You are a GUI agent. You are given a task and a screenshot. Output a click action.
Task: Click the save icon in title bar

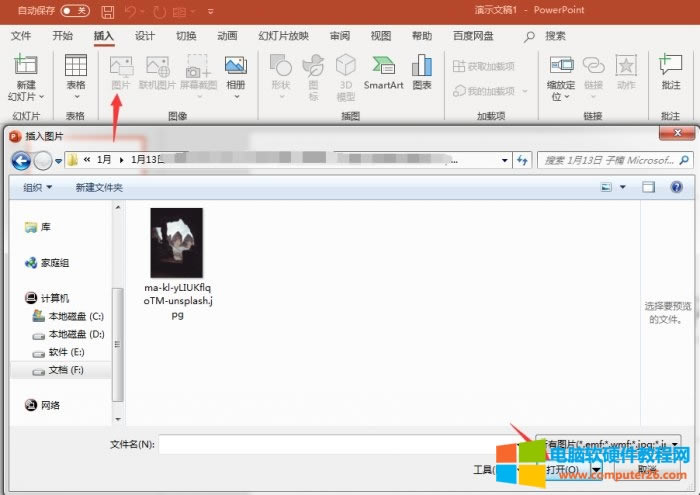(107, 11)
